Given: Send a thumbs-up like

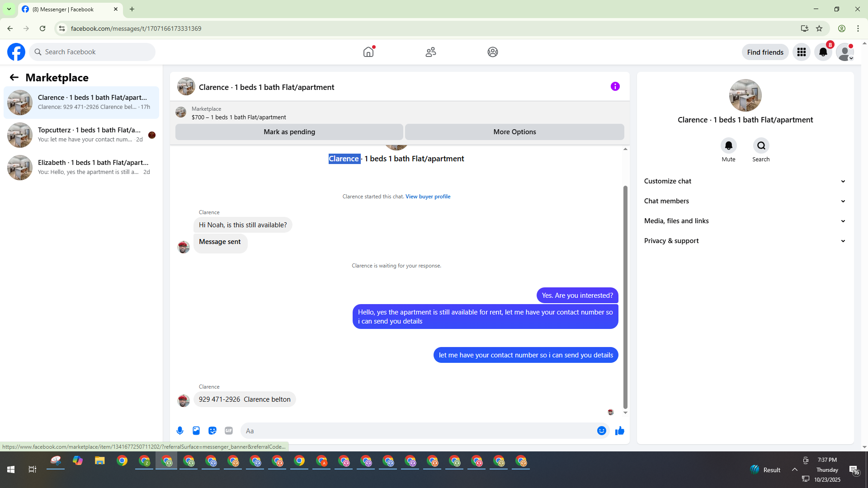Looking at the screenshot, I should tap(619, 431).
